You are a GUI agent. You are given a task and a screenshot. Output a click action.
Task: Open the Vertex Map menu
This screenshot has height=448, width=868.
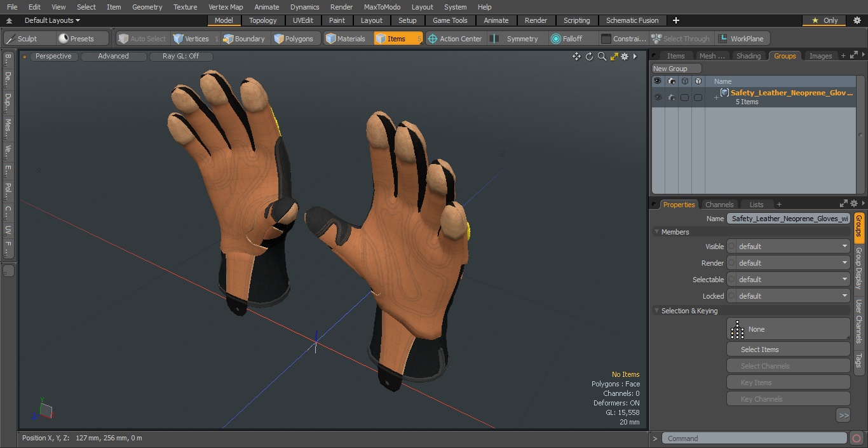click(226, 7)
